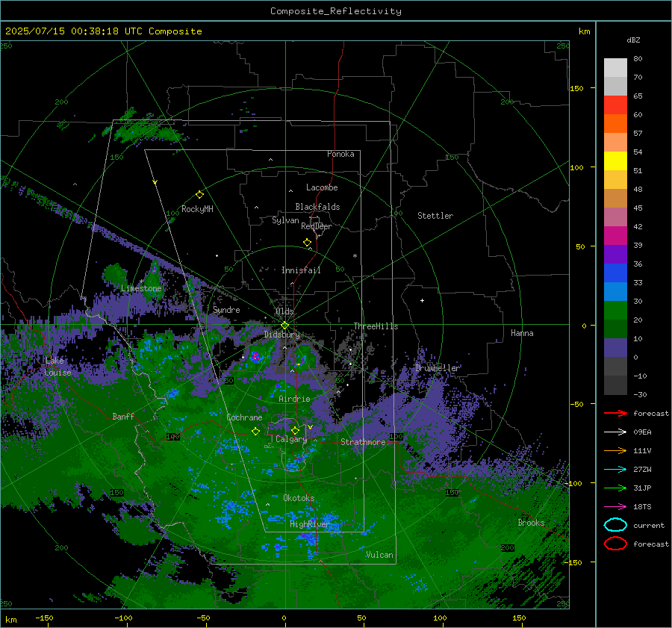Pick the red 65 dBZ legend swatch
Image resolution: width=672 pixels, height=628 pixels.
615,105
